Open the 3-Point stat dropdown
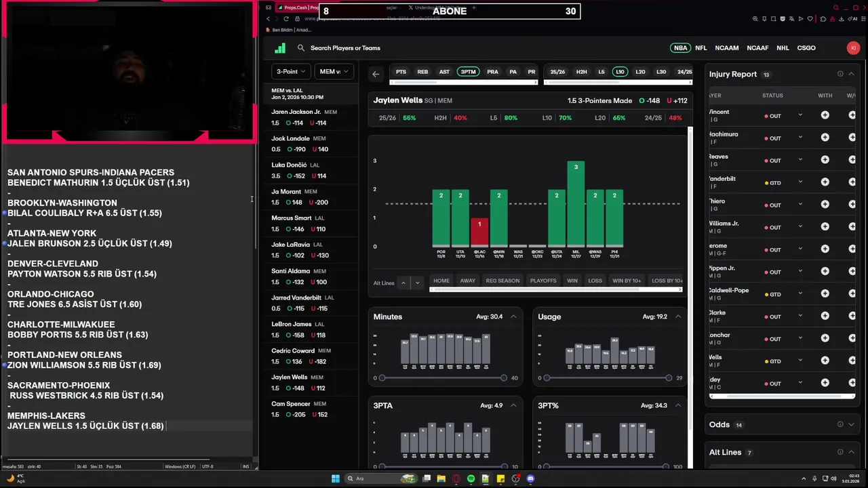 click(x=291, y=71)
